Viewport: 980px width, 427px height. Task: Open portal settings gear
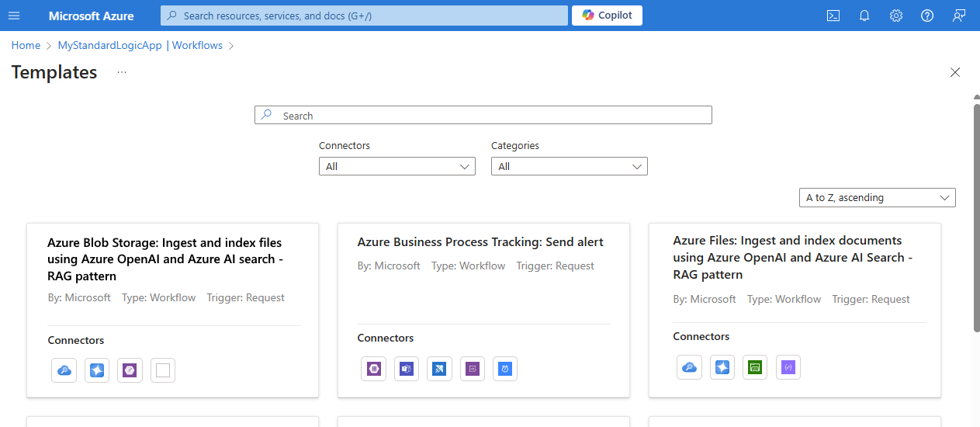pos(896,16)
